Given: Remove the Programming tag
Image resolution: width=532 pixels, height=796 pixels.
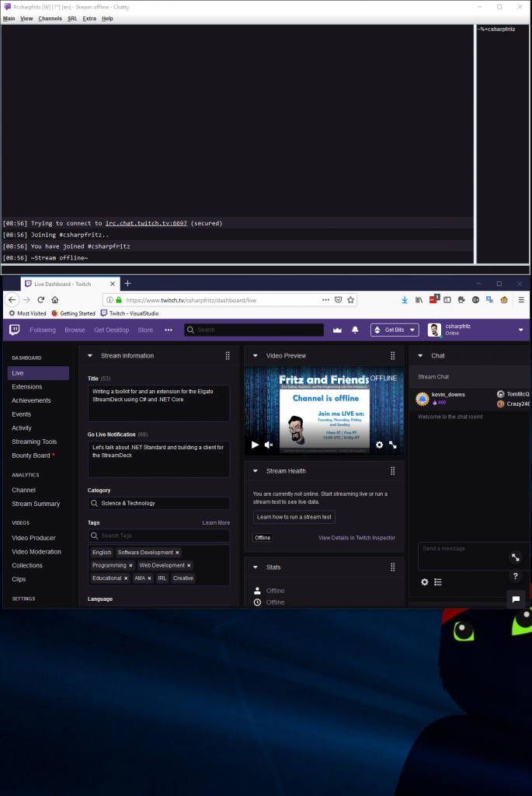Looking at the screenshot, I should tap(130, 566).
